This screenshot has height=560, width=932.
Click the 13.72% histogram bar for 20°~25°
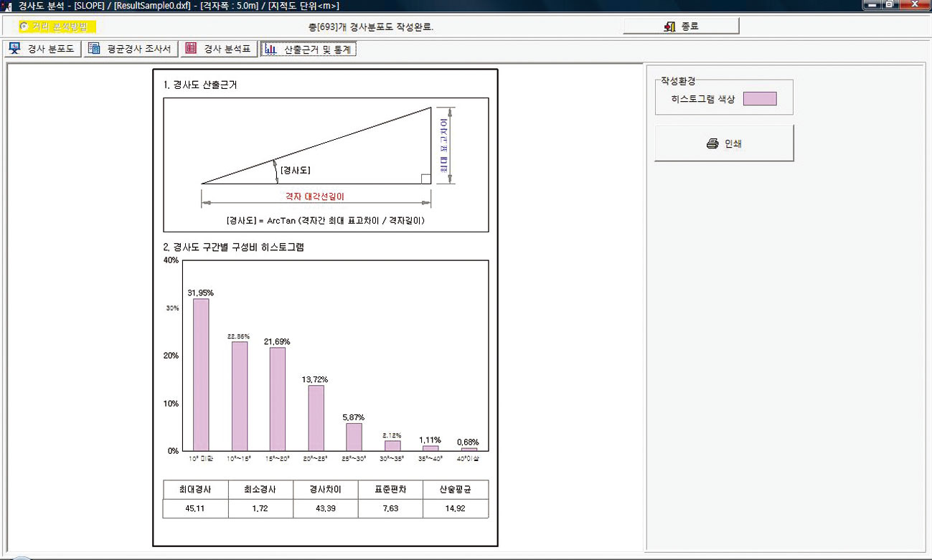(316, 418)
